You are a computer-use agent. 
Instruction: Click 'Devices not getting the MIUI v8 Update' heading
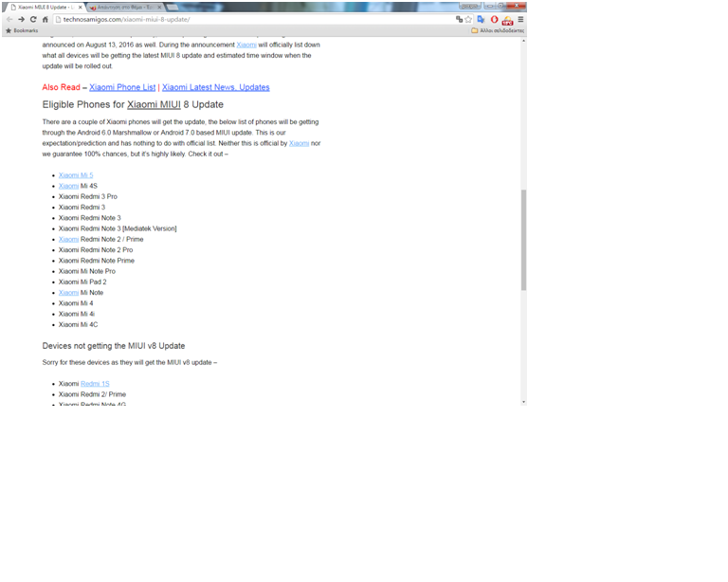coord(114,346)
